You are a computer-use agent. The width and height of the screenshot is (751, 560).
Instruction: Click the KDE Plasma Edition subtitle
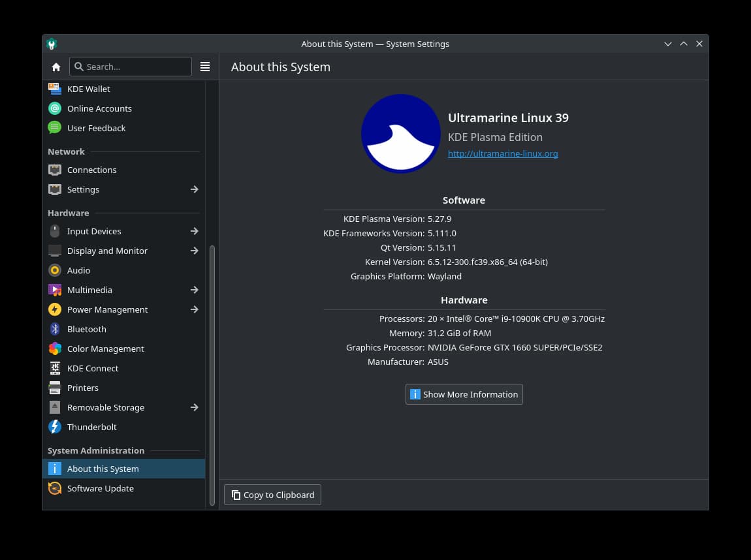click(x=495, y=137)
